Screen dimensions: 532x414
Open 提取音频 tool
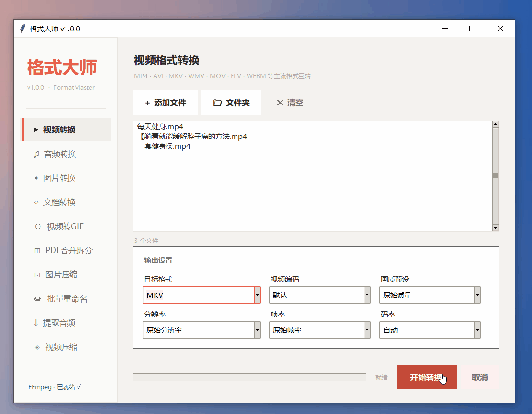tap(66, 323)
